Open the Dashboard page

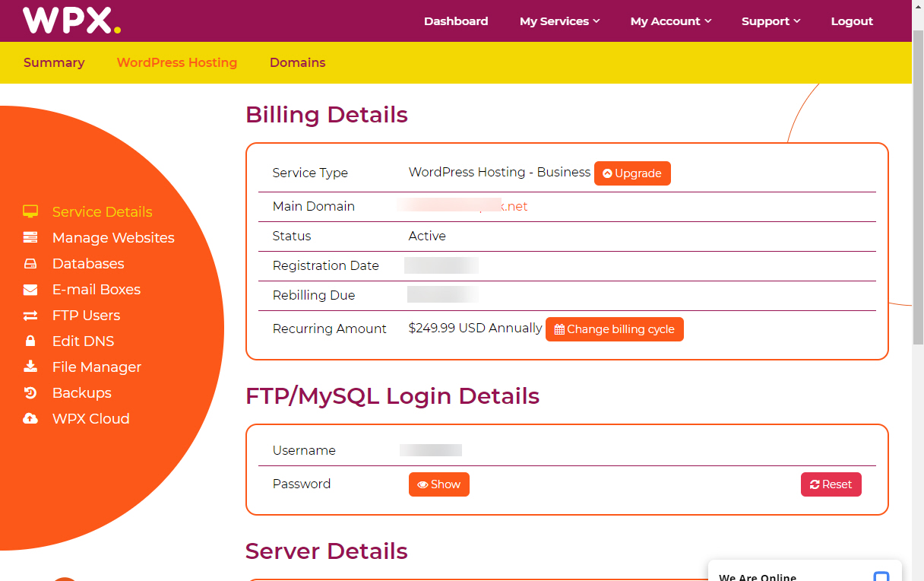[456, 21]
